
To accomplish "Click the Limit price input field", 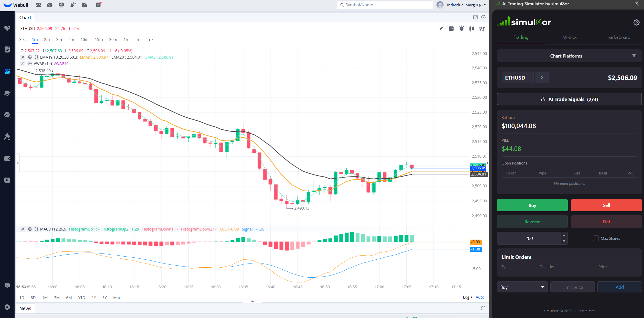I will click(x=572, y=287).
